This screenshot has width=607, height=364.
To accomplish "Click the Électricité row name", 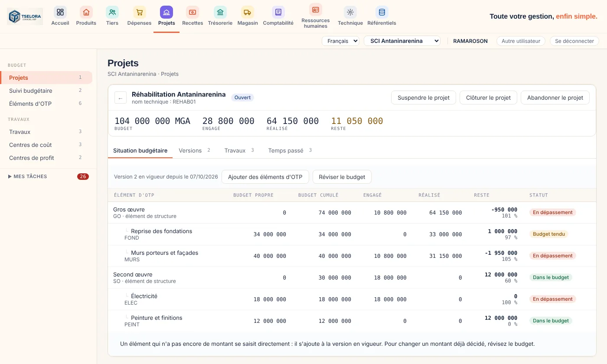I will [x=144, y=296].
